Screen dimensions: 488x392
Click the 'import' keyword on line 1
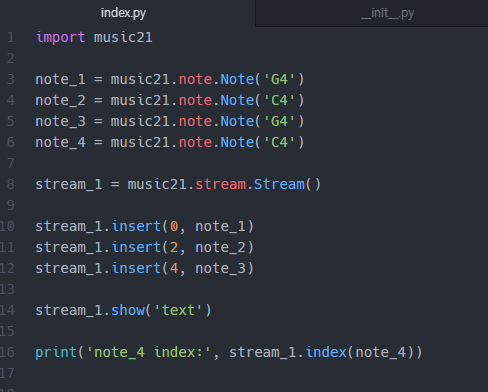click(x=60, y=37)
